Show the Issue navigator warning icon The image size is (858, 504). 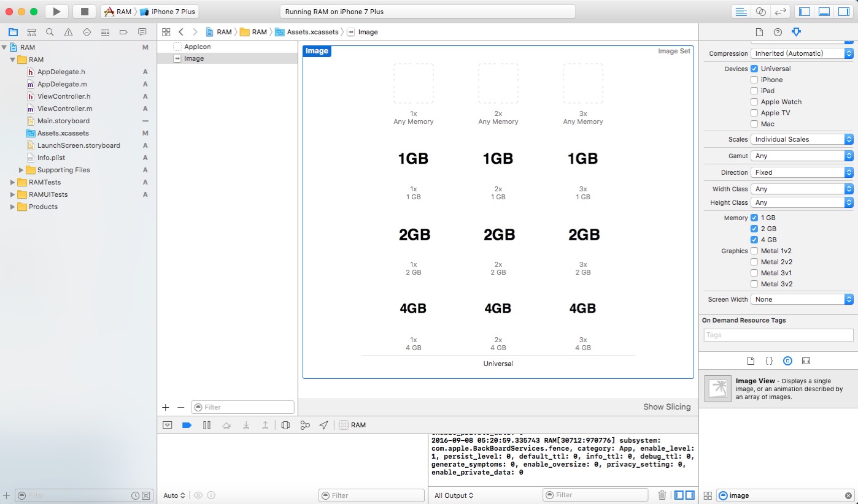[x=68, y=32]
